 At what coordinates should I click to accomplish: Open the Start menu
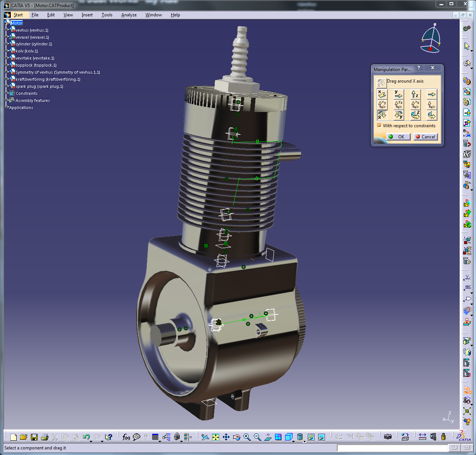tap(18, 15)
